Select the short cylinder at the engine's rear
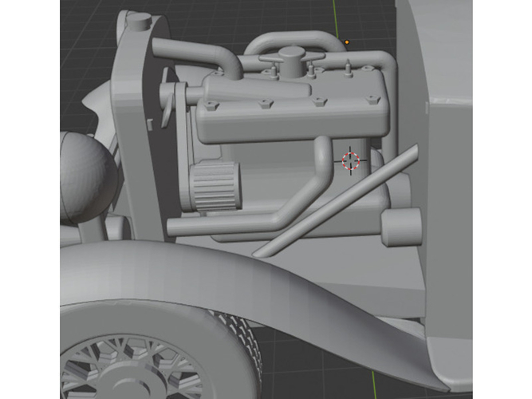Image resolution: width=532 pixels, height=399 pixels. click(x=401, y=227)
